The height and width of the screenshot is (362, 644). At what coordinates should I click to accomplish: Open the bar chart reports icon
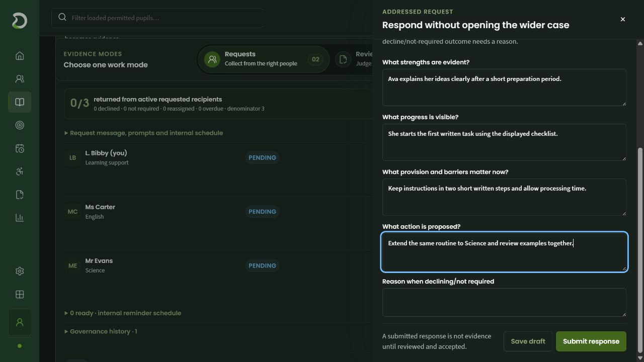(20, 218)
